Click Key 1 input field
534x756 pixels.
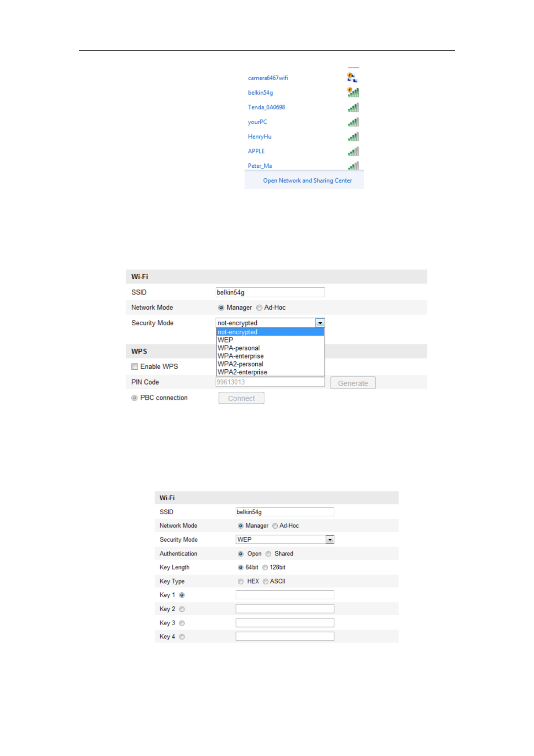tap(284, 595)
